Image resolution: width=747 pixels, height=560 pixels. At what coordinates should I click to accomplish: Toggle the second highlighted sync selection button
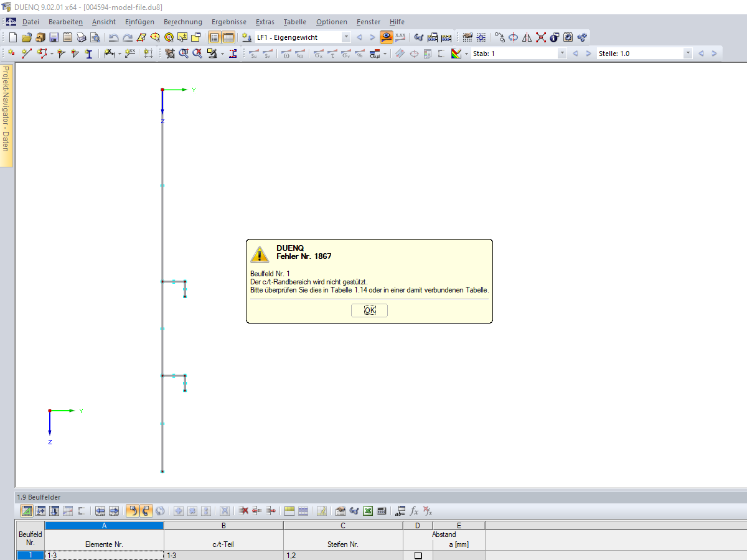(x=146, y=511)
